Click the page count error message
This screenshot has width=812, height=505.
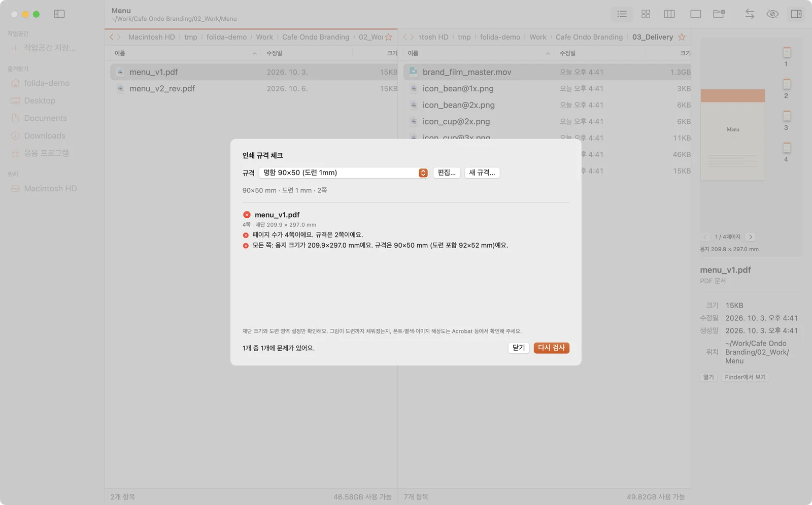pyautogui.click(x=308, y=235)
